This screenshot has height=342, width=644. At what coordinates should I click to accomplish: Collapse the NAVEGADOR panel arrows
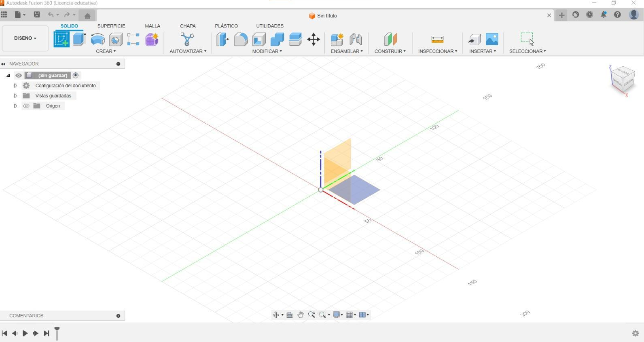3,64
